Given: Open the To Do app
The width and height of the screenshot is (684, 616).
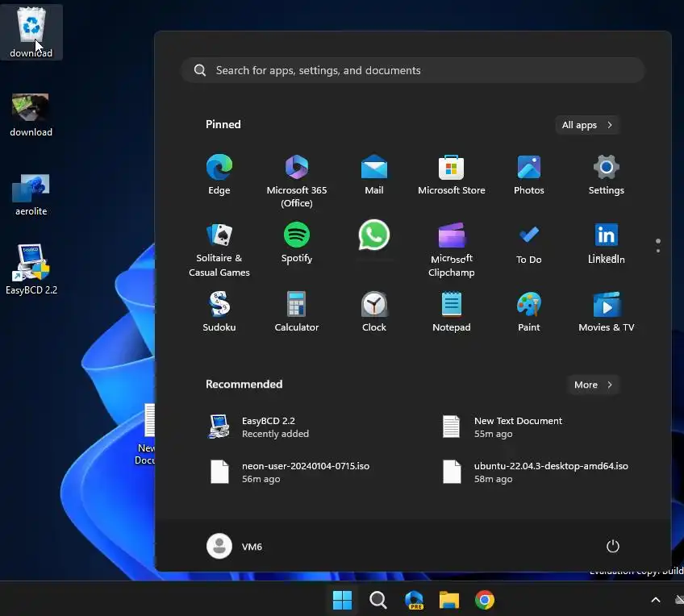Looking at the screenshot, I should (528, 243).
